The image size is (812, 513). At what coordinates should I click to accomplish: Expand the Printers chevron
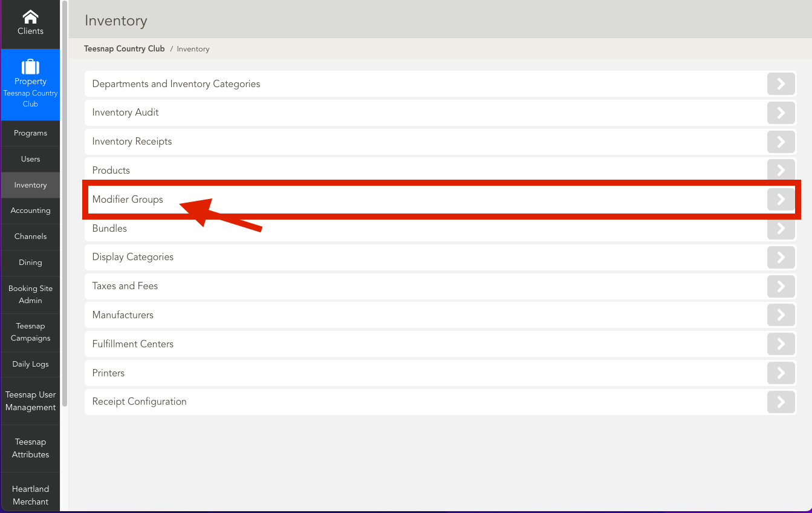[781, 373]
